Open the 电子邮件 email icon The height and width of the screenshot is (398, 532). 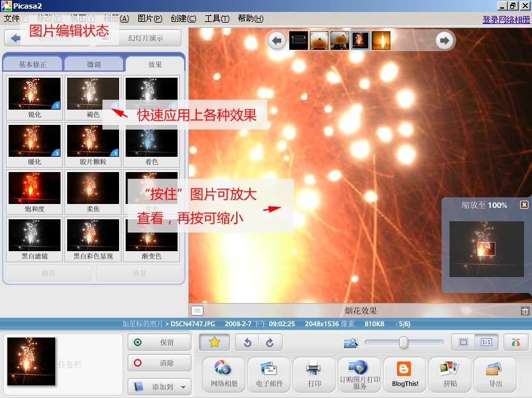tap(268, 374)
